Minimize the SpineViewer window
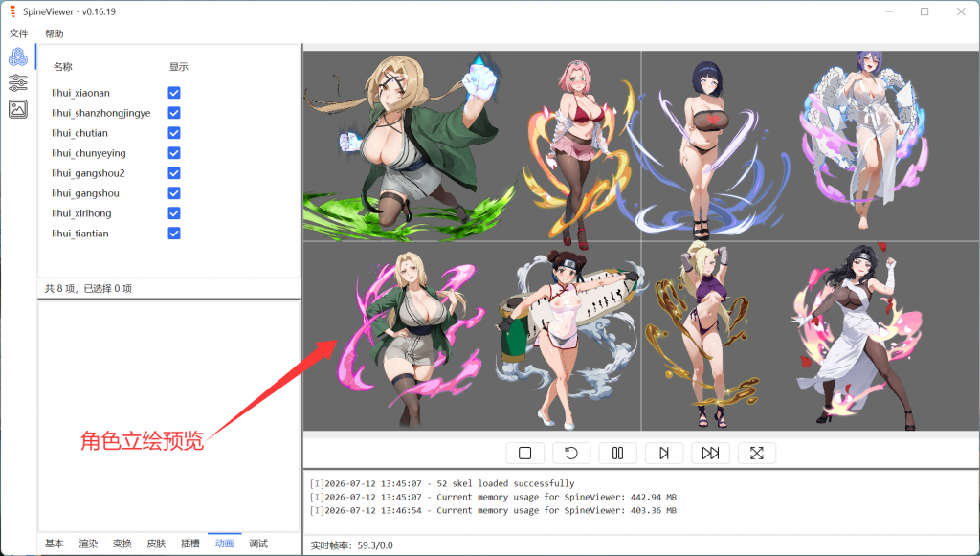Screen dimensions: 980x556 coord(889,11)
